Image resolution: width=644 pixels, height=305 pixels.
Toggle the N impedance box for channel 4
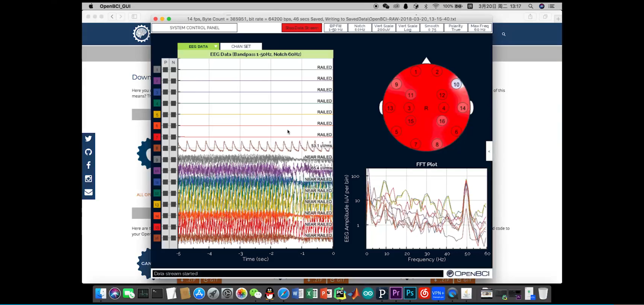pyautogui.click(x=173, y=103)
